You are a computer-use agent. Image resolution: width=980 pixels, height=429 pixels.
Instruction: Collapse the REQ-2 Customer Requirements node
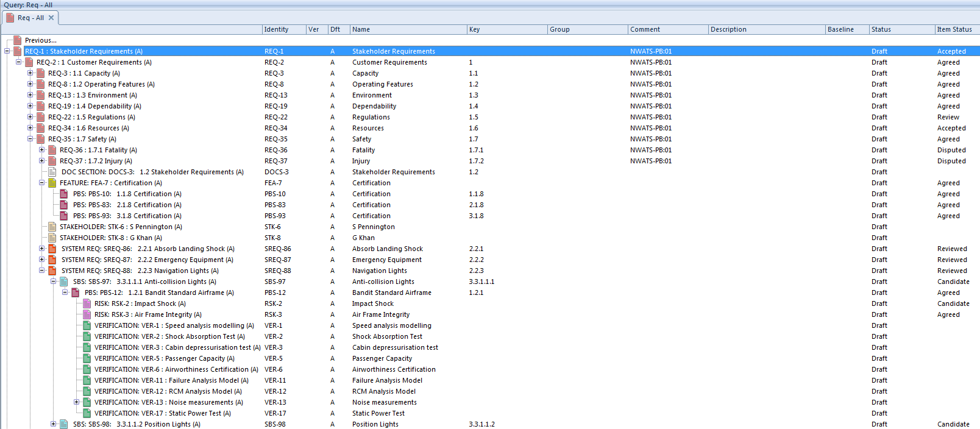(18, 62)
